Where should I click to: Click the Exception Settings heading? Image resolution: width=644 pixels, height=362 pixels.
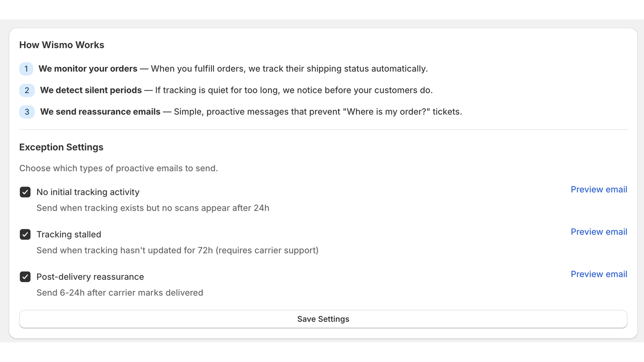pos(61,147)
